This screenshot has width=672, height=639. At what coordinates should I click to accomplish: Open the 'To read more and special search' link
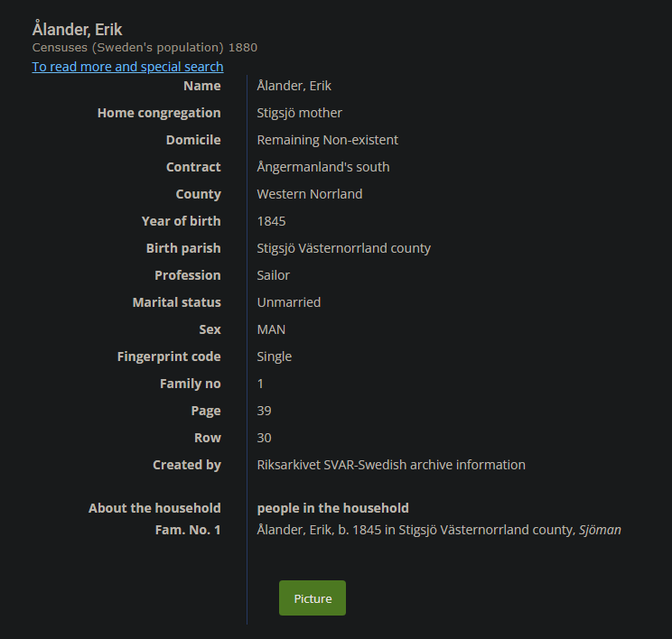pos(127,67)
